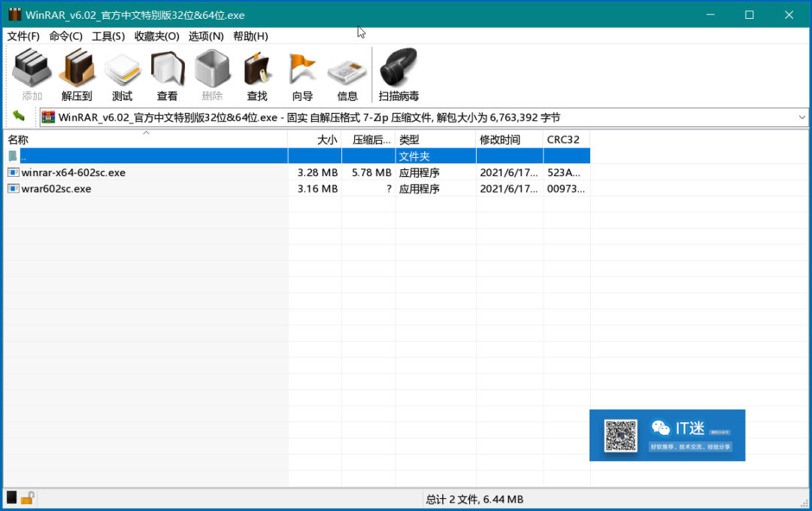Select the wrar602sc.exe file name
812x511 pixels.
click(x=56, y=189)
